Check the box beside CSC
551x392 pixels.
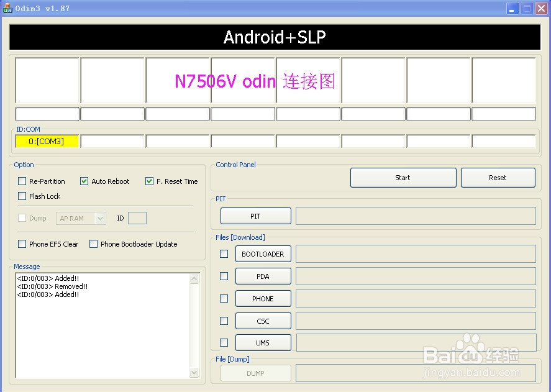pyautogui.click(x=224, y=321)
